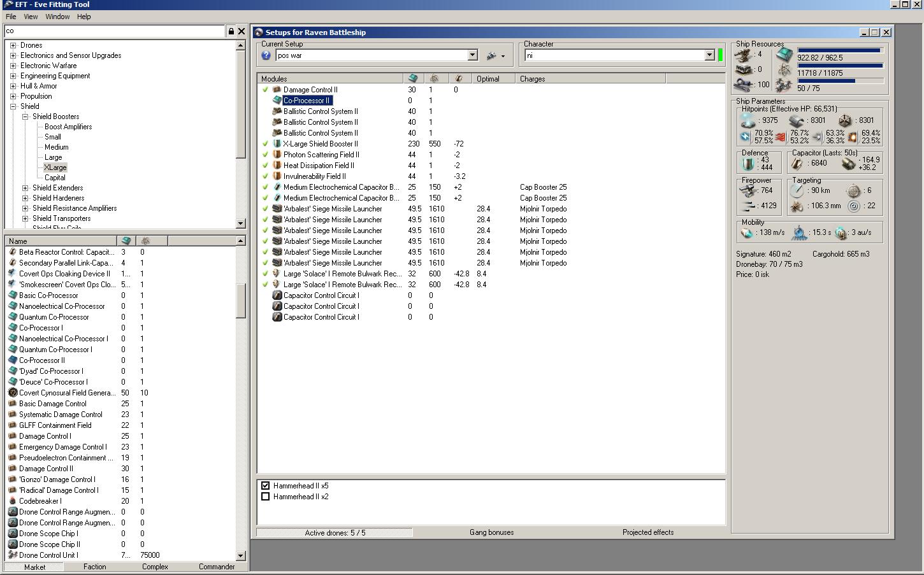Click the Heat Dissipation Field II module icon
Image resolution: width=924 pixels, height=575 pixels.
(277, 166)
